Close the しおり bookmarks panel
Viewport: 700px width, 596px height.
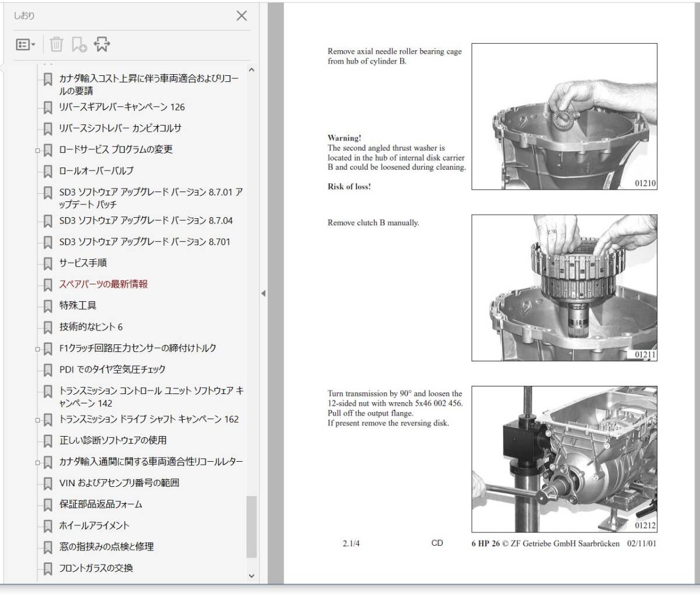pyautogui.click(x=241, y=16)
